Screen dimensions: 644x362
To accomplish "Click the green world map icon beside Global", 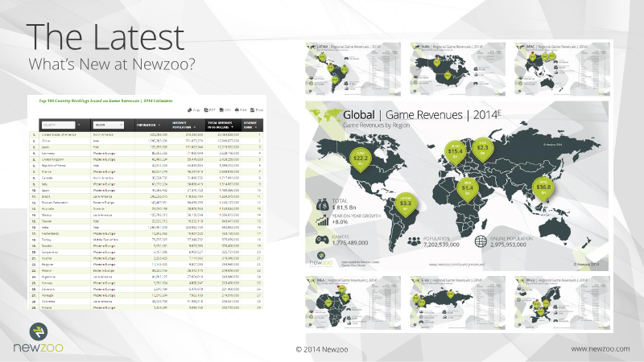I will (x=327, y=115).
